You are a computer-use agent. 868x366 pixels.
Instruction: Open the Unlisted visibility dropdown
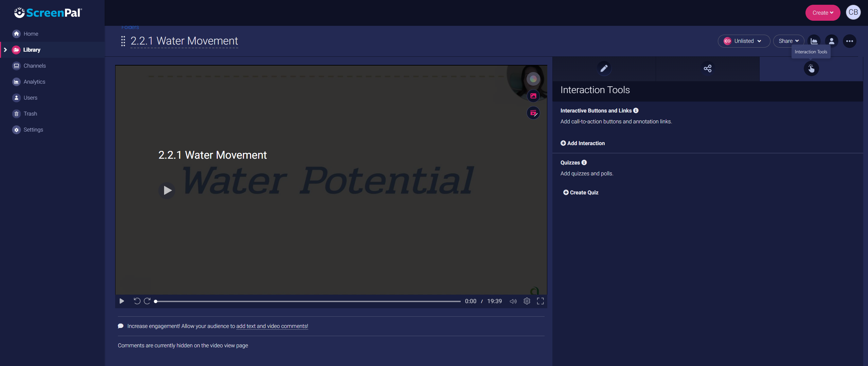tap(743, 41)
